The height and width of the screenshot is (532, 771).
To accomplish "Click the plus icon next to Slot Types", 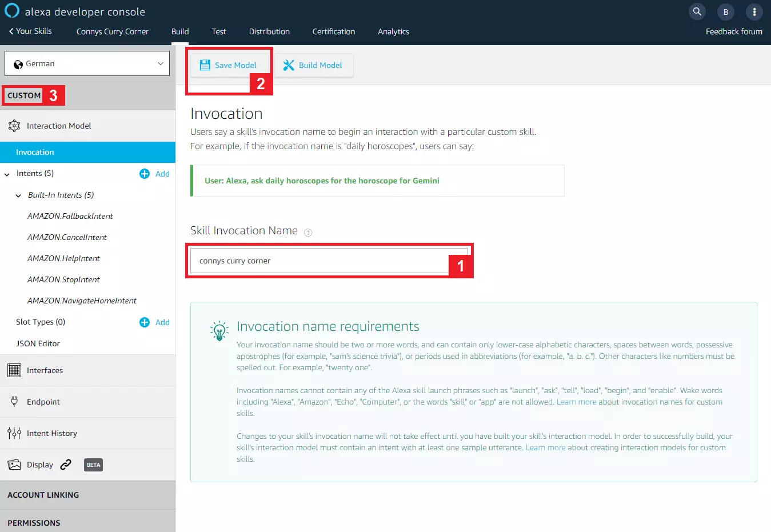I will point(145,322).
